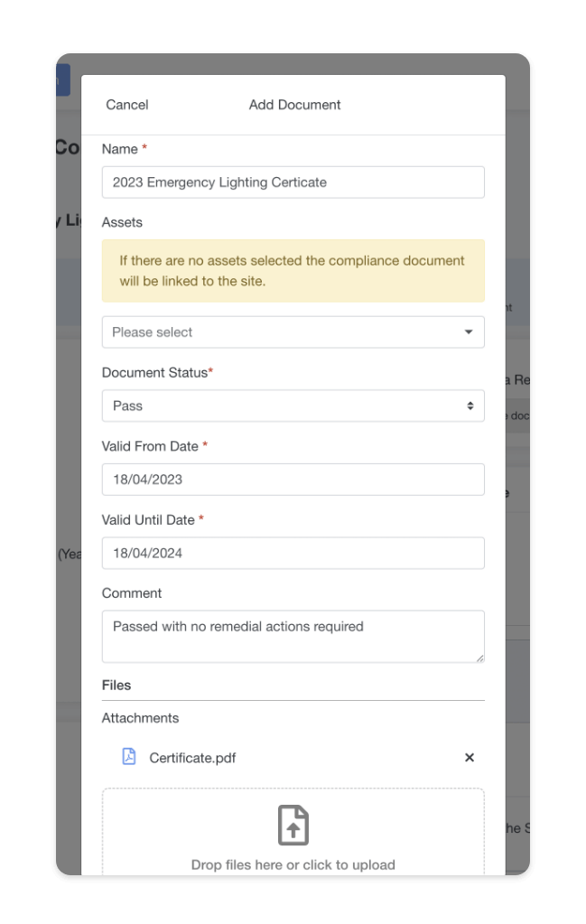Open the Assets dropdown caret
586x924 pixels.
(469, 331)
